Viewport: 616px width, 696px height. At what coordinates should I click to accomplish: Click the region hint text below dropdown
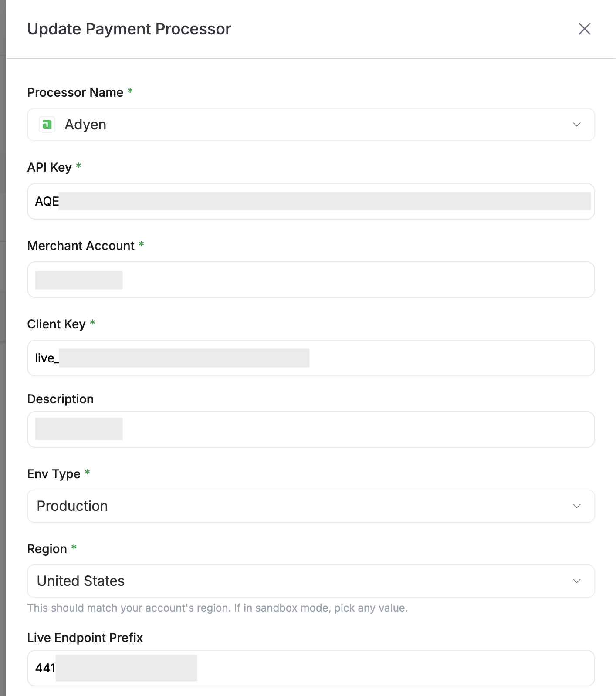[217, 608]
